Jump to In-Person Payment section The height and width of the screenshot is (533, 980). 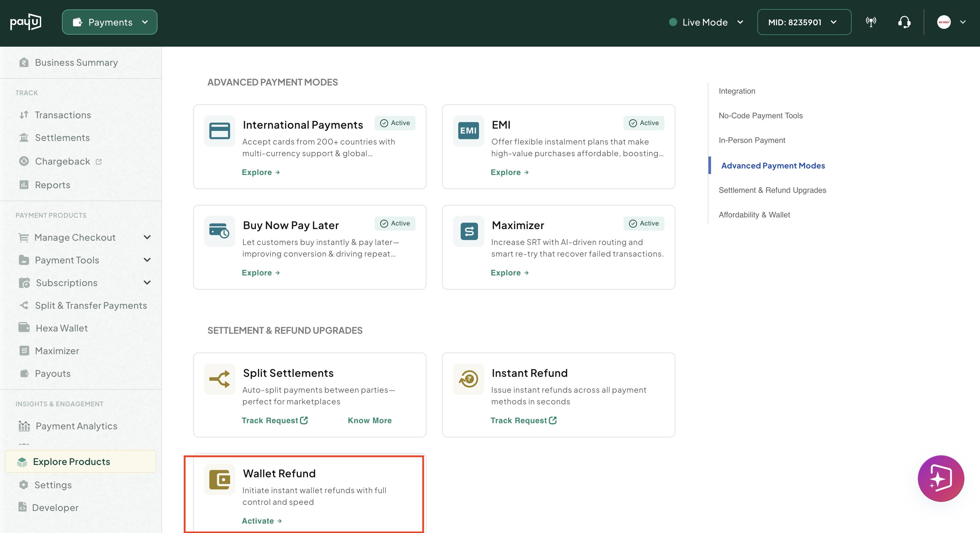[752, 140]
